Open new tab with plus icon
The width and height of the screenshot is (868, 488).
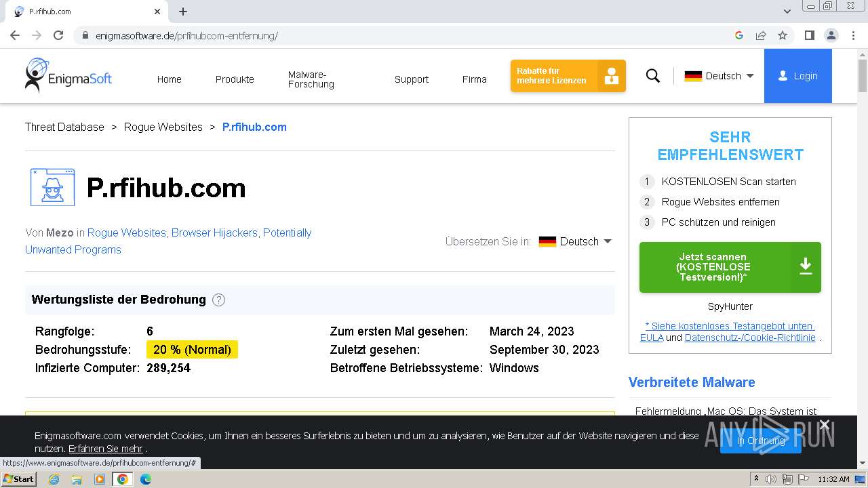click(183, 12)
